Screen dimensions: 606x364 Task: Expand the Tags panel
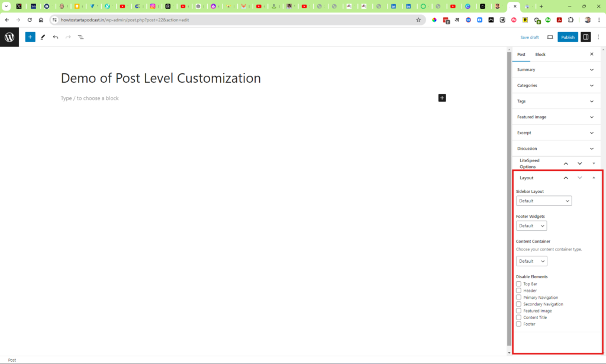[555, 101]
